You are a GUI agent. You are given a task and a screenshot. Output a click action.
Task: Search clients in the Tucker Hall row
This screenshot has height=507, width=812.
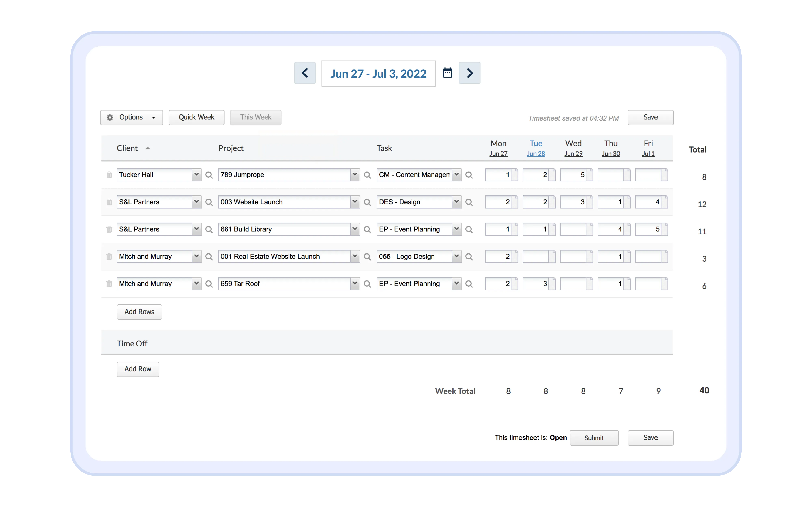click(209, 175)
